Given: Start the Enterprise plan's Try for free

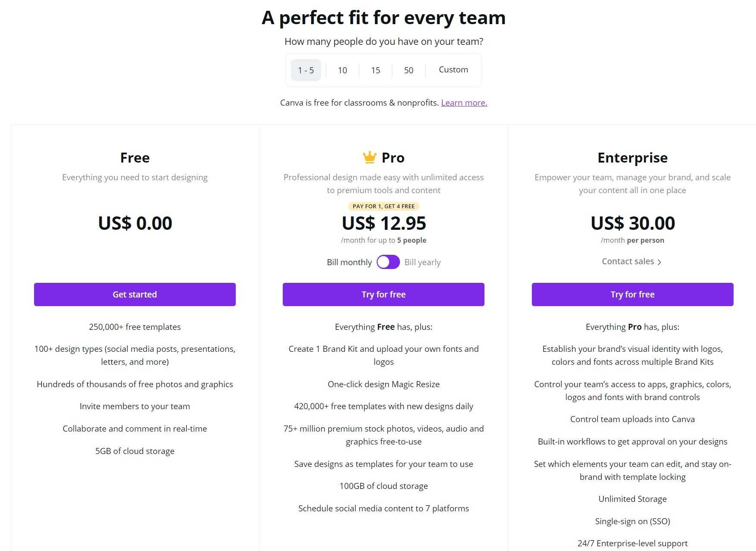Looking at the screenshot, I should [x=632, y=294].
